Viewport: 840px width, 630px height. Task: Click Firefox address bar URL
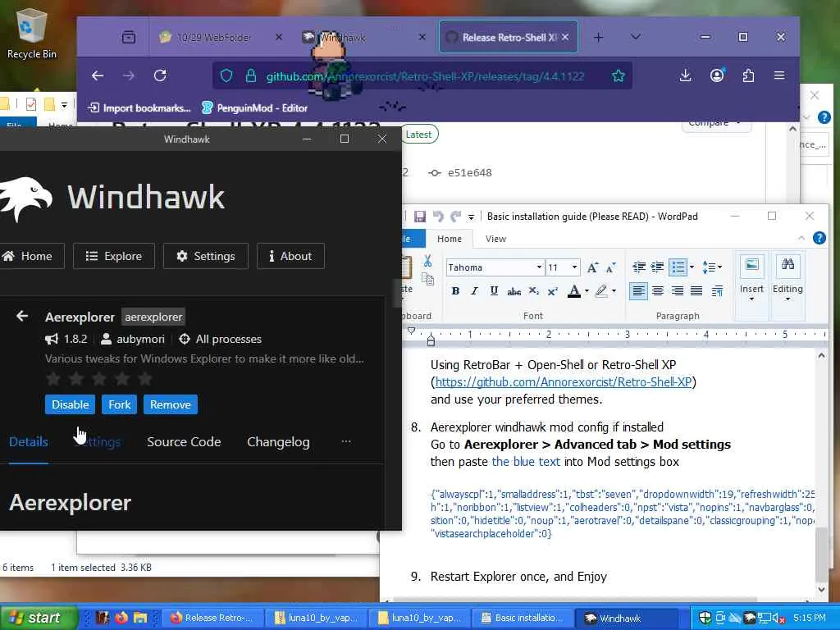[425, 76]
